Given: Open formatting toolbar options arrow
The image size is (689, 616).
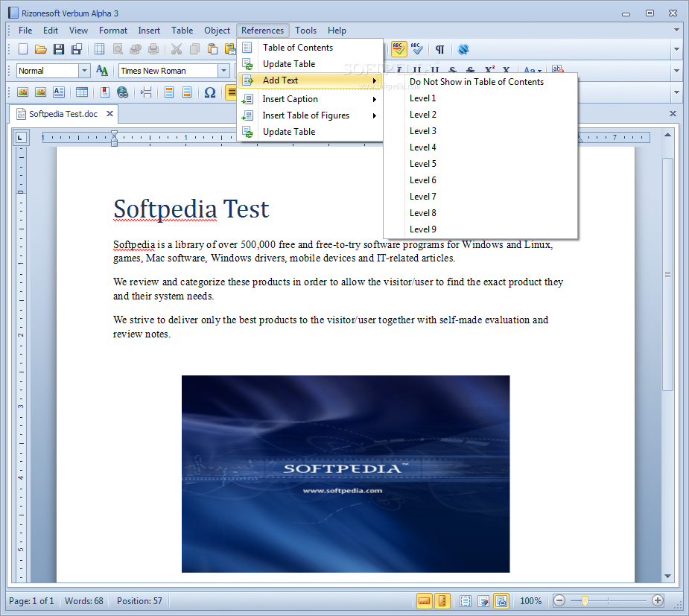Looking at the screenshot, I should 676,70.
